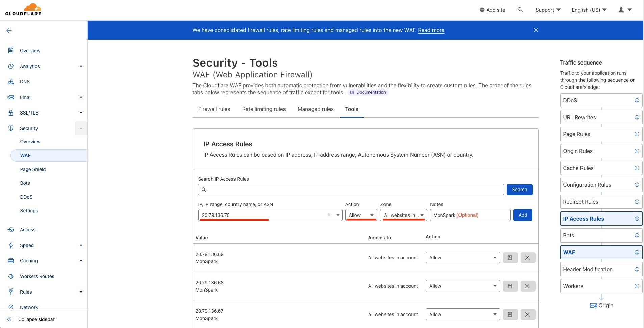Expand the Rules sidebar arrow
Image resolution: width=644 pixels, height=328 pixels.
81,292
